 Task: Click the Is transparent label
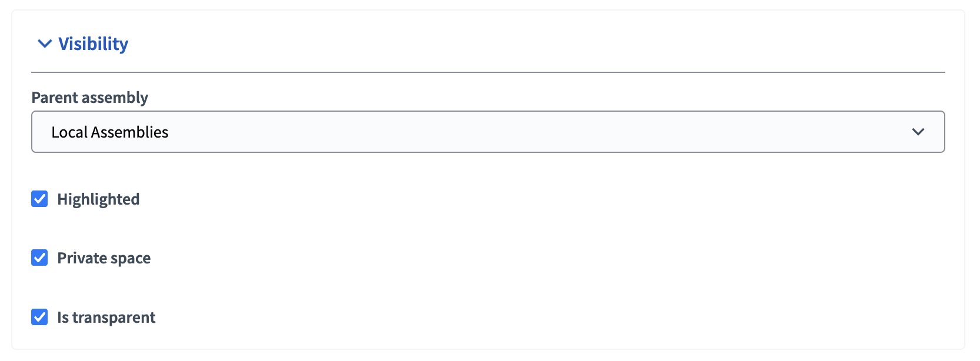(106, 317)
